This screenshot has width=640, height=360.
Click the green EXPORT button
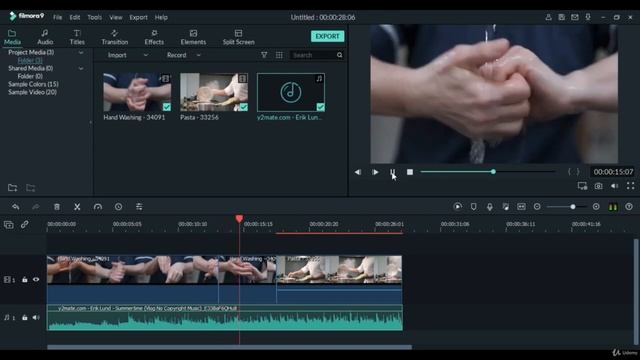click(x=327, y=36)
